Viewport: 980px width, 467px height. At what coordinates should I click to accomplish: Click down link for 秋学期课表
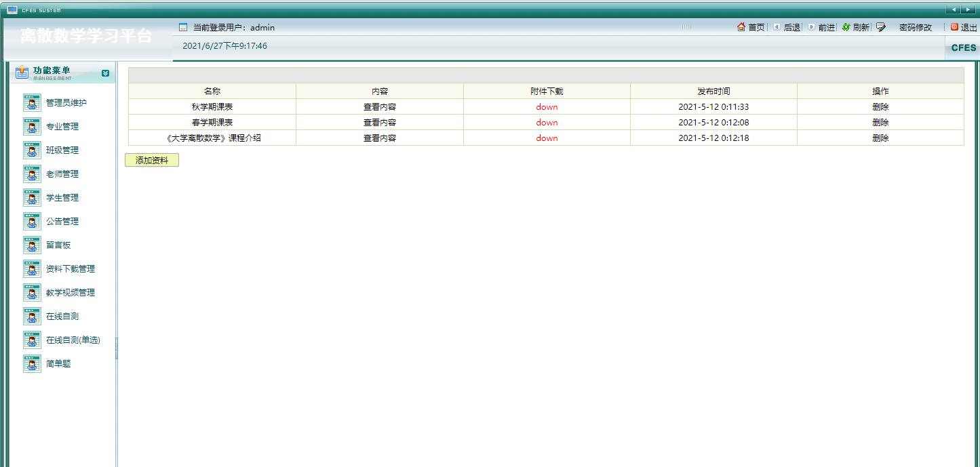click(547, 107)
